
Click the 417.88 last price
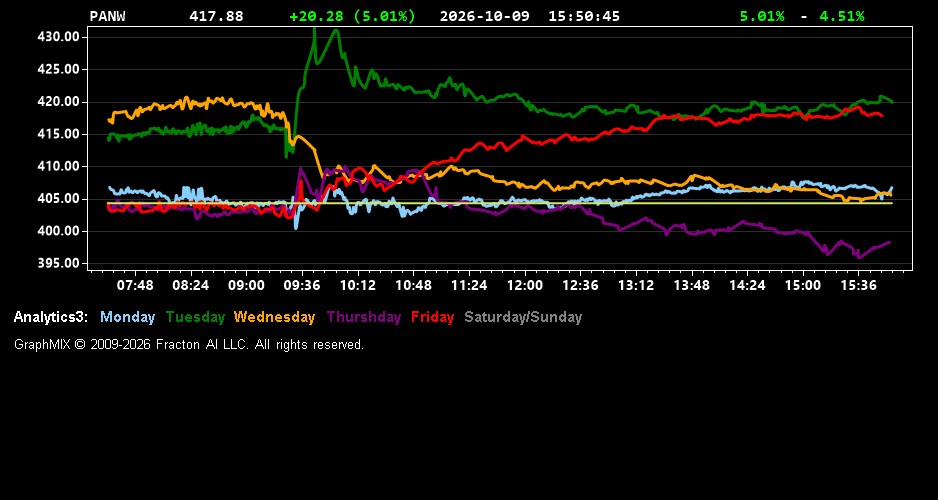click(x=217, y=16)
